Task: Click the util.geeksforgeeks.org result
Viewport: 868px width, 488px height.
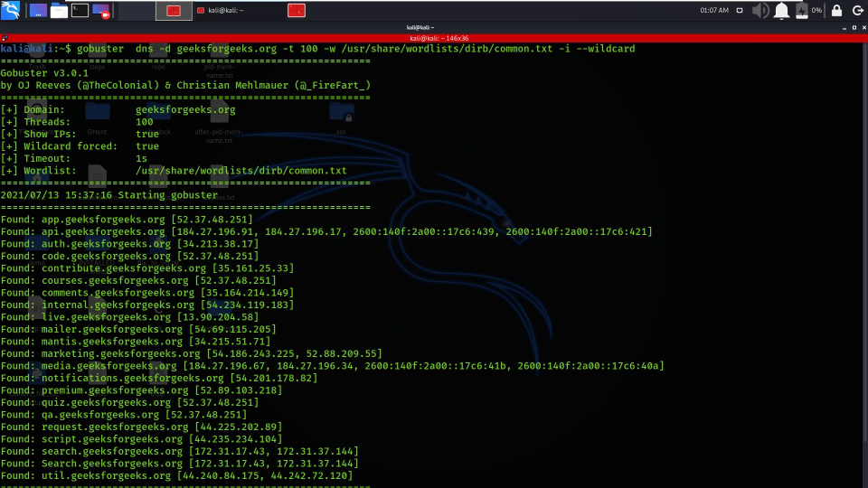Action: coord(176,475)
